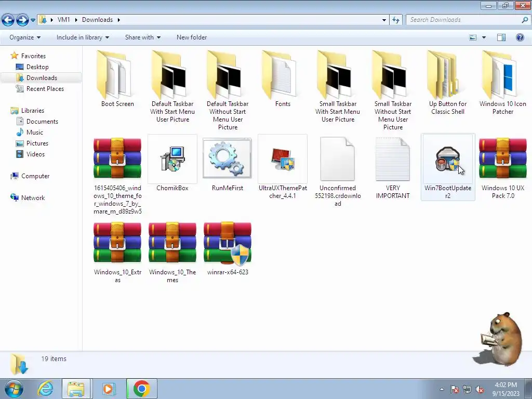Select Network in the navigation pane
The image size is (532, 399).
pos(33,198)
